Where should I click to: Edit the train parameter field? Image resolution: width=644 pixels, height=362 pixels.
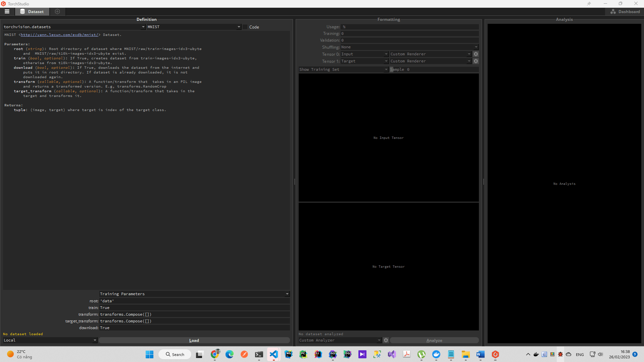coord(194,308)
